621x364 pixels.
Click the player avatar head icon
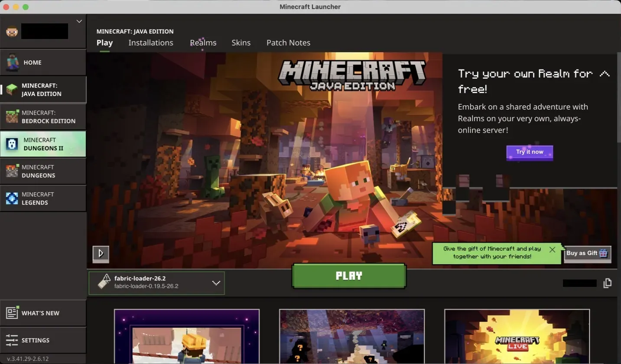pyautogui.click(x=12, y=31)
